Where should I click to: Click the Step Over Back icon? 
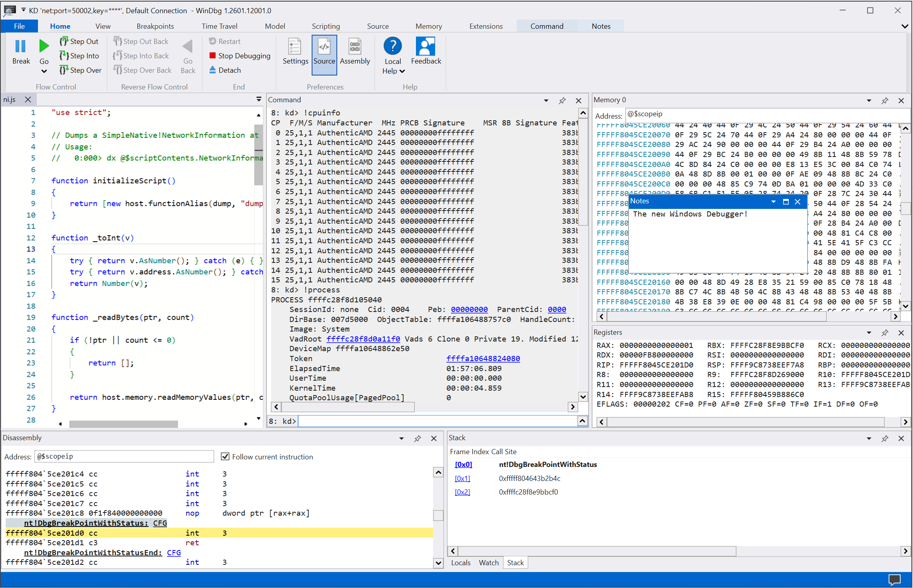pyautogui.click(x=118, y=70)
